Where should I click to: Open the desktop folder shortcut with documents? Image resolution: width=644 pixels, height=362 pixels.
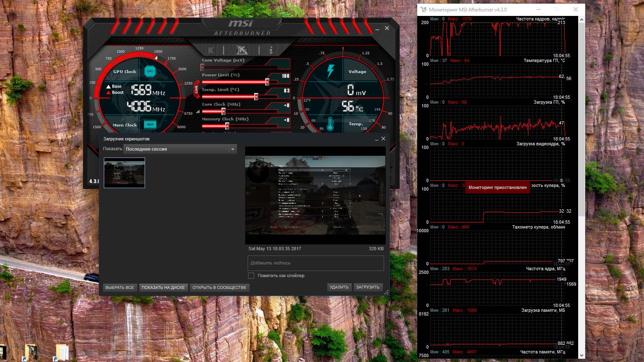pyautogui.click(x=61, y=352)
